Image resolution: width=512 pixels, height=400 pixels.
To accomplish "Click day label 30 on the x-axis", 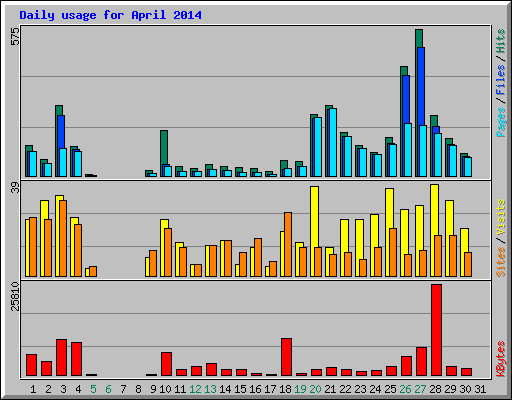I will point(465,389).
